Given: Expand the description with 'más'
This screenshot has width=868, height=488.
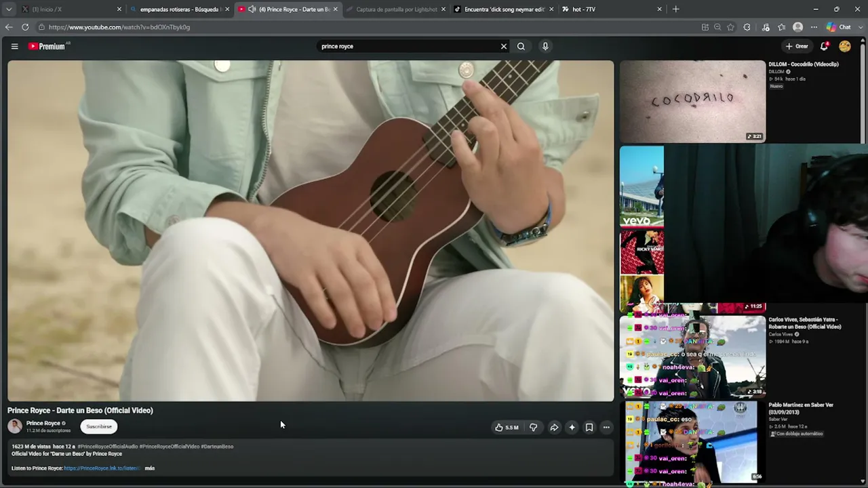Looking at the screenshot, I should pyautogui.click(x=150, y=468).
